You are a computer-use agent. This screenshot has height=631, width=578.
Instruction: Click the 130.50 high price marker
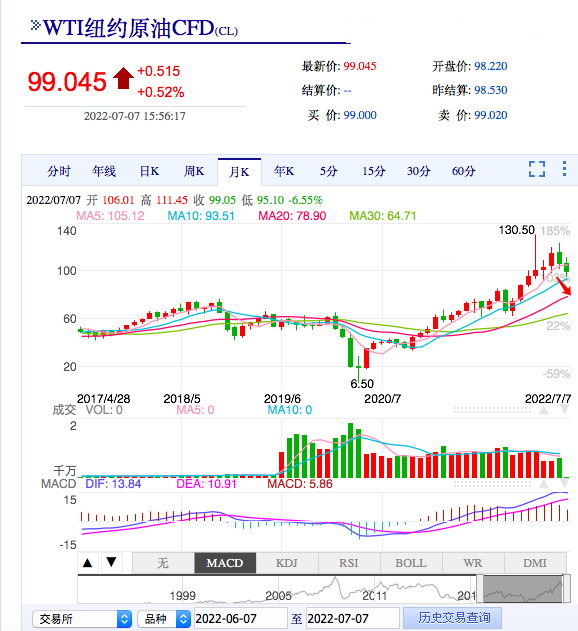(516, 230)
